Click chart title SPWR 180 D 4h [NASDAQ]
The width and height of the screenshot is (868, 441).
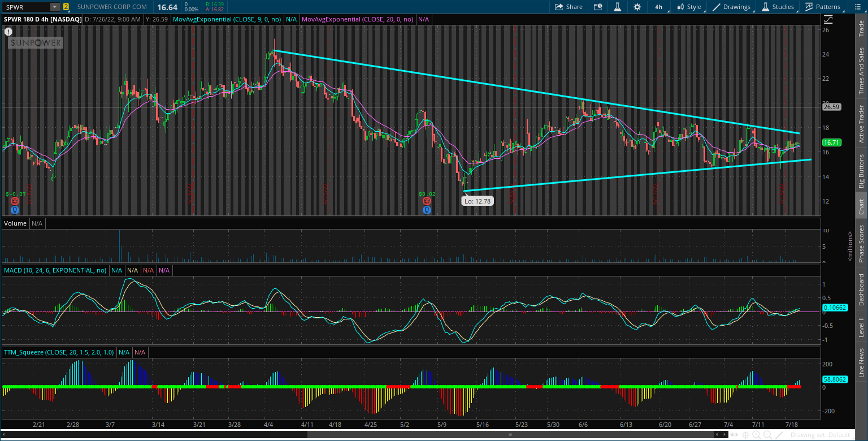[42, 19]
